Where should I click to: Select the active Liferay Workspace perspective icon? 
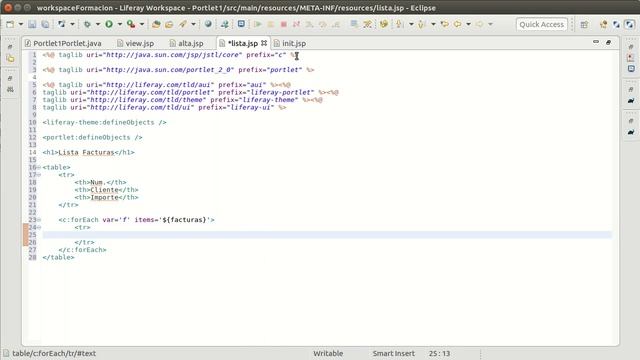coord(630,24)
